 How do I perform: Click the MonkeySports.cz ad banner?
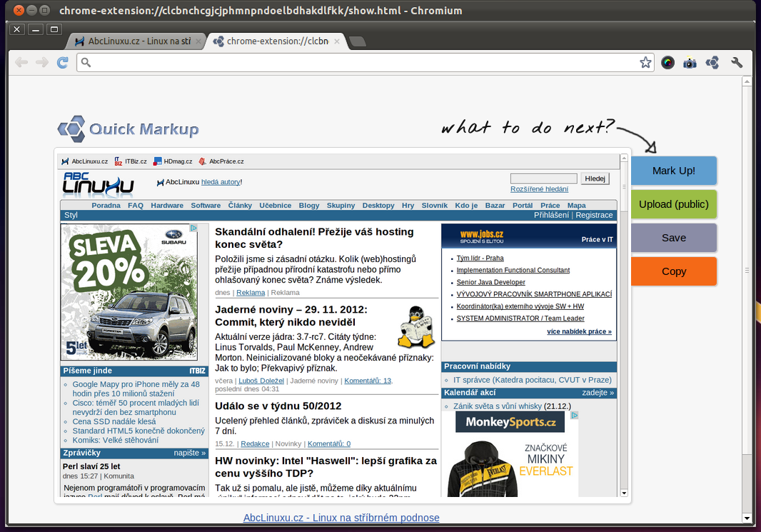point(510,422)
